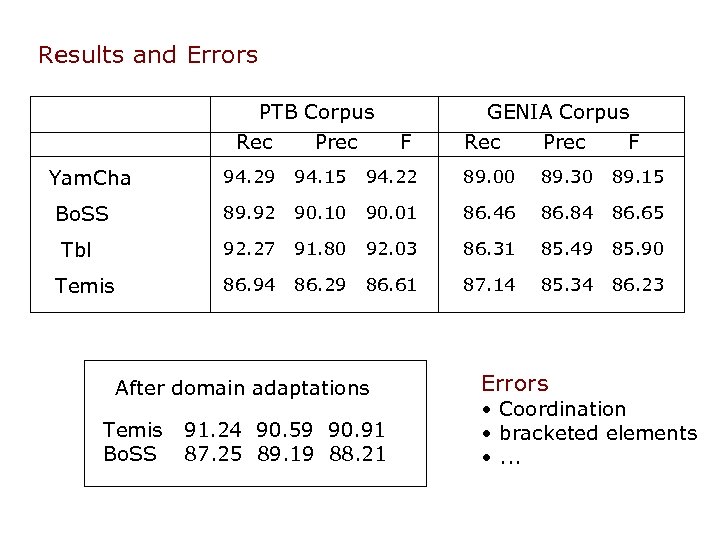Click the 'bracketed elements' bullet item

click(597, 433)
